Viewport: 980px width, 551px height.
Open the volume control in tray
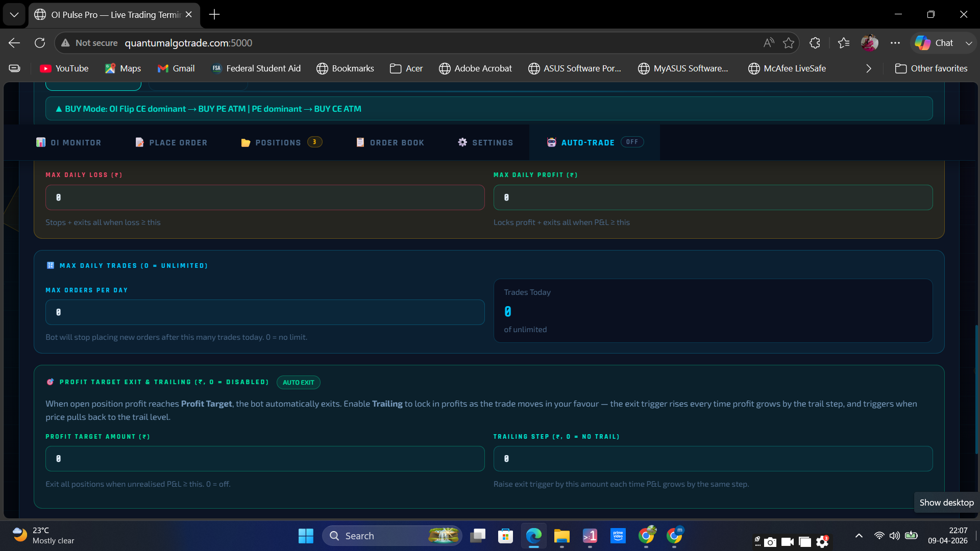pyautogui.click(x=894, y=536)
